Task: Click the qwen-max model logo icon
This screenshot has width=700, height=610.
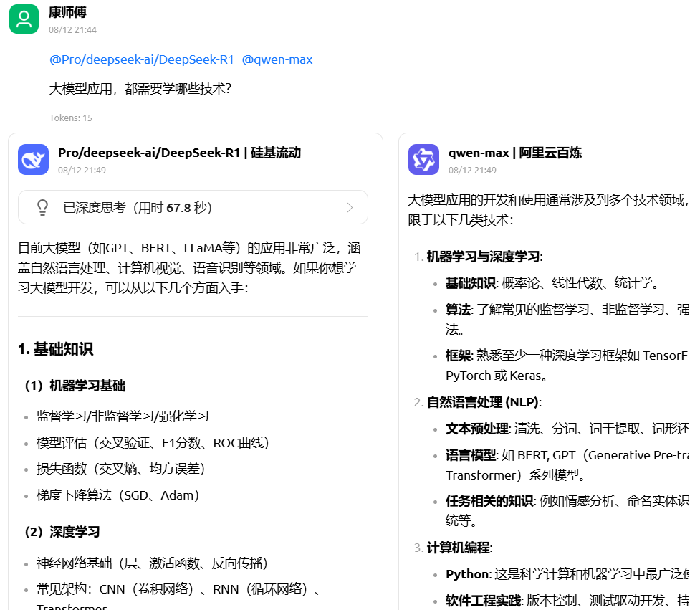Action: pyautogui.click(x=423, y=159)
